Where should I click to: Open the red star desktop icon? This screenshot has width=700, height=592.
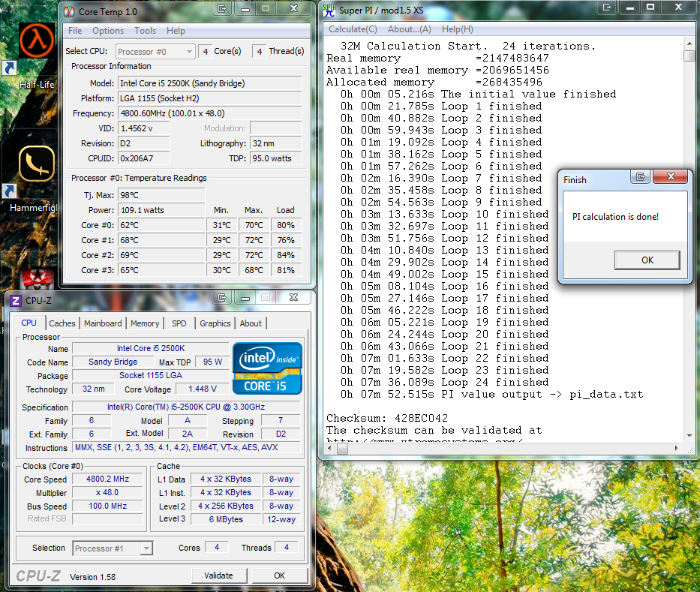[37, 279]
